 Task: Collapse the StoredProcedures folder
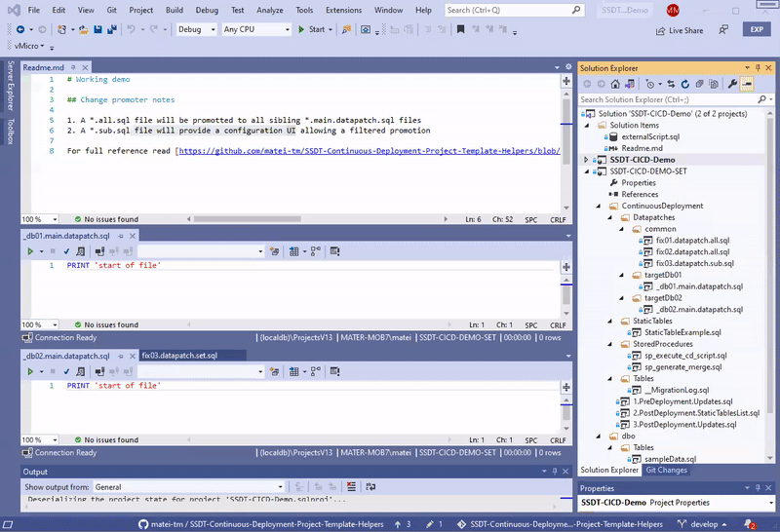coord(610,344)
